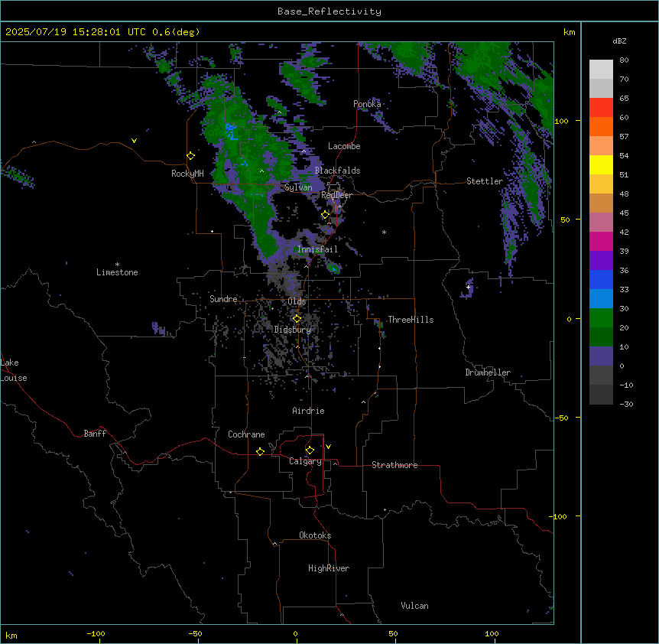Click the 0 tick on the bottom axis

[x=295, y=634]
